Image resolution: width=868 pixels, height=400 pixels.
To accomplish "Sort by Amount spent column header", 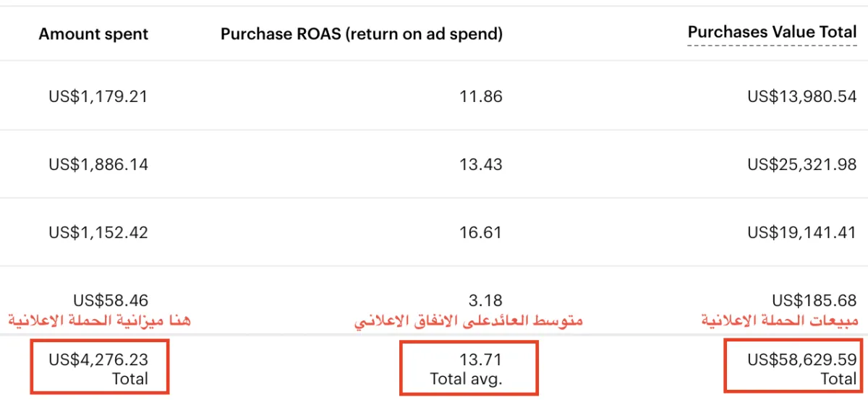I will 93,34.
